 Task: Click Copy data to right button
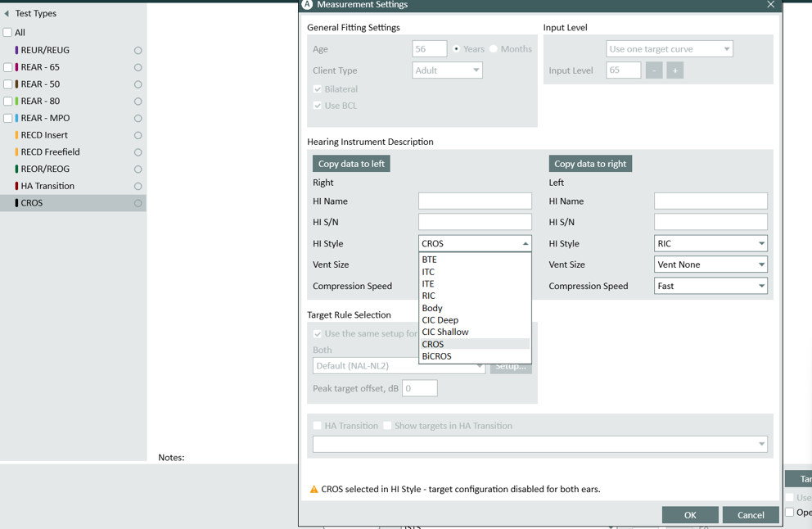coord(590,164)
